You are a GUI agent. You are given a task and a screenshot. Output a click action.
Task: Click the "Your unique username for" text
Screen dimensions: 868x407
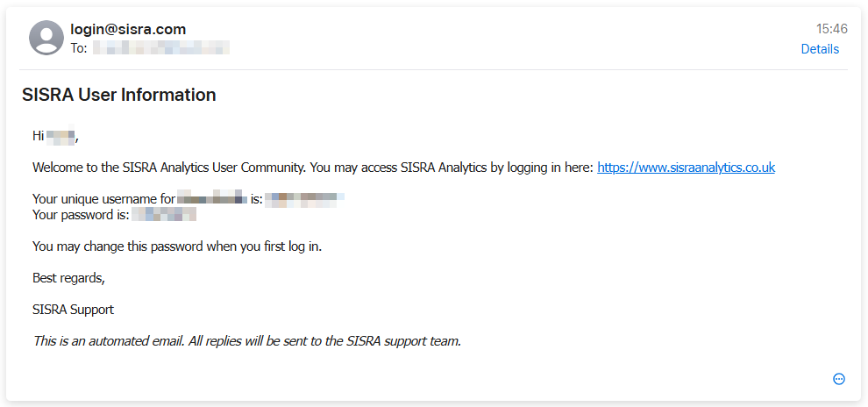[x=103, y=199]
